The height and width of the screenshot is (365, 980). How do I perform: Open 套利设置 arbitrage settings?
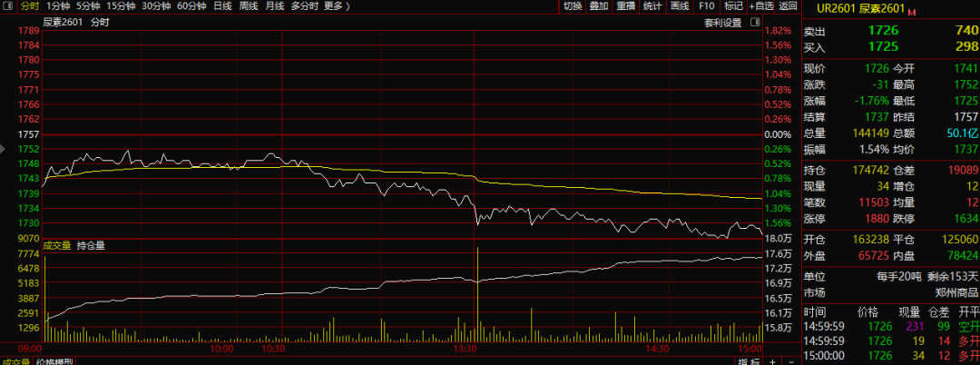click(x=722, y=22)
